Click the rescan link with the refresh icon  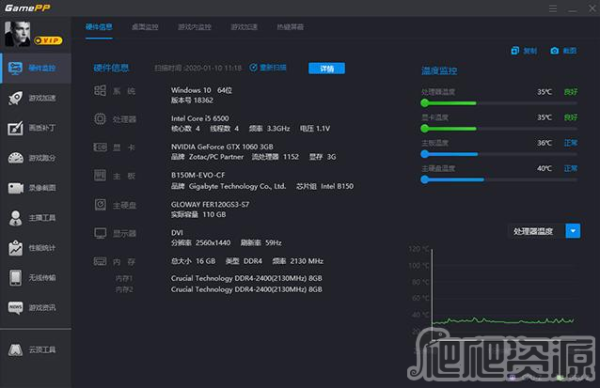coord(268,68)
